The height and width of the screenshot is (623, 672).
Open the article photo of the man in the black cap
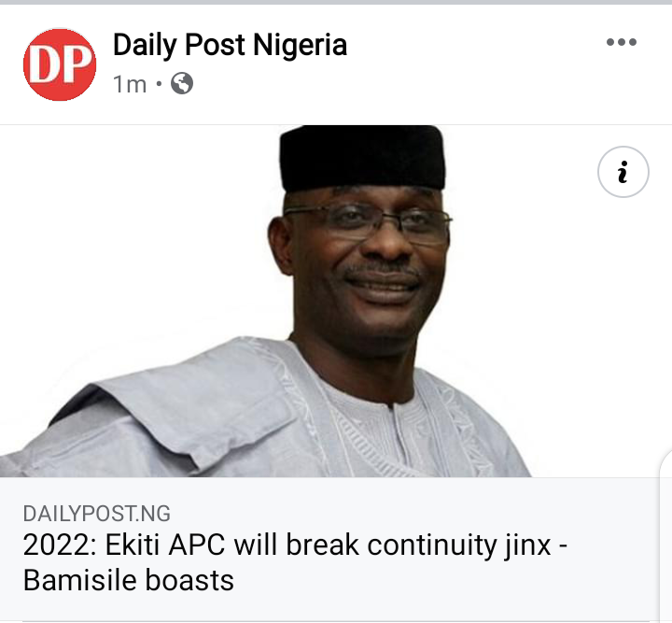click(x=336, y=301)
